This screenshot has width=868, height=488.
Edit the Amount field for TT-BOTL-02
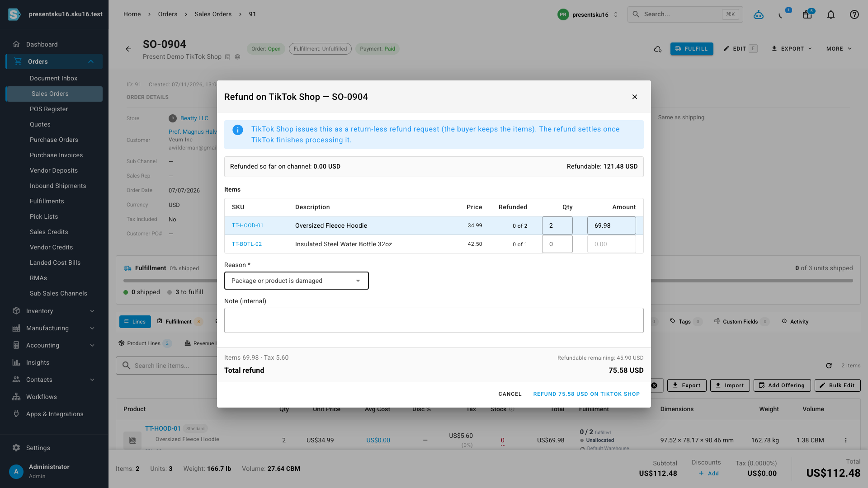pos(612,244)
